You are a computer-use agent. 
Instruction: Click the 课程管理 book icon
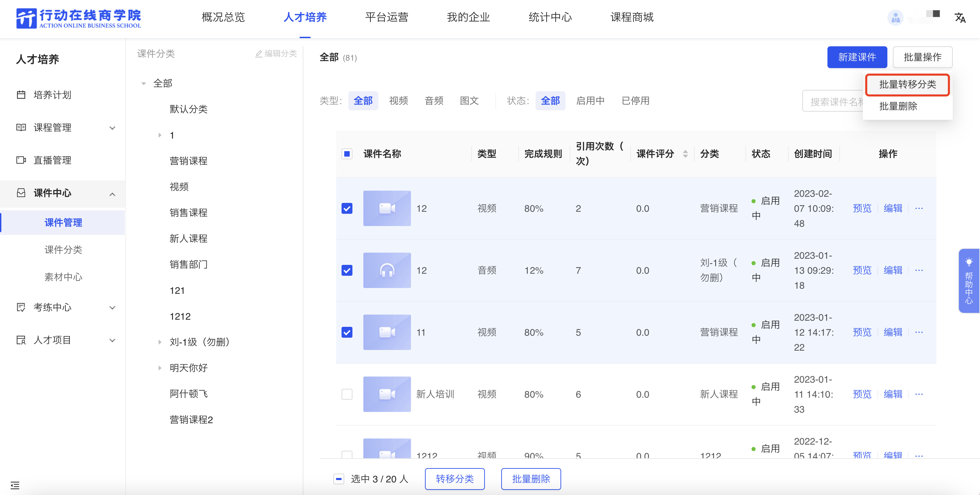pos(21,127)
